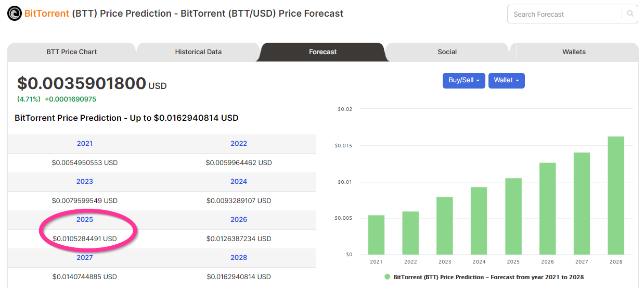Screen dimensions: 644x288
Task: Click the 2021 x-axis label under chart
Action: 376,262
